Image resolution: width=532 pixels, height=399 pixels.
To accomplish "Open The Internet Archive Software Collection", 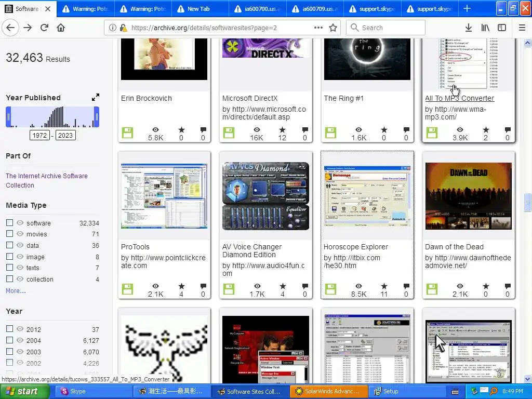I will (46, 180).
